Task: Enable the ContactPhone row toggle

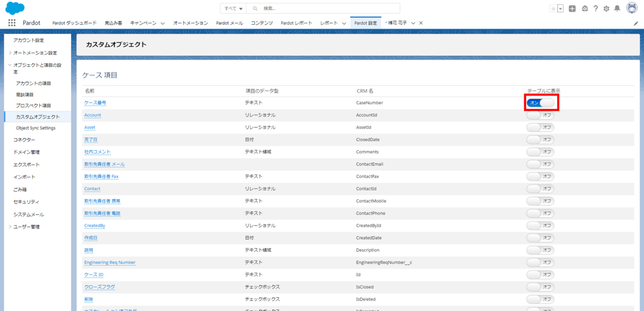Action: (540, 213)
